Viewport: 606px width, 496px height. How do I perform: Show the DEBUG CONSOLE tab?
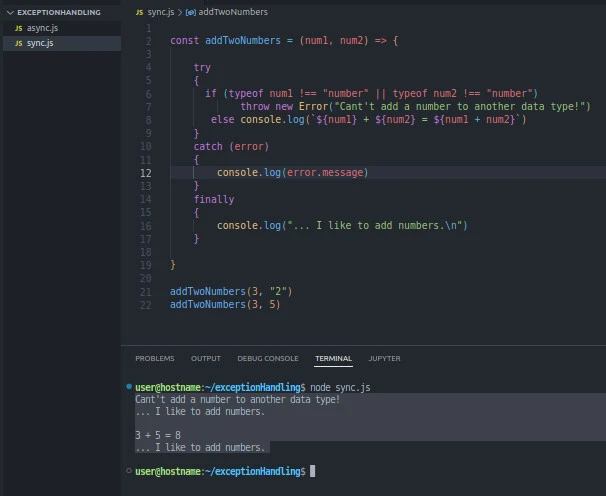pos(267,358)
